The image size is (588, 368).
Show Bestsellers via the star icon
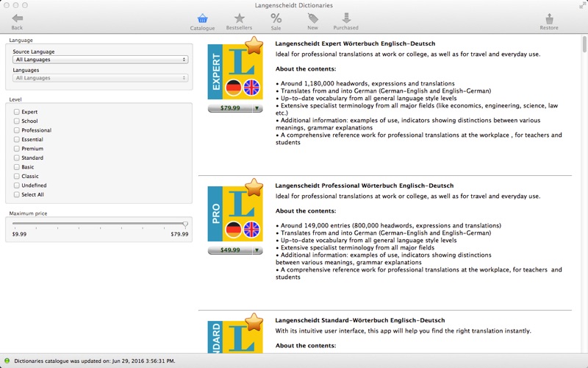point(240,18)
